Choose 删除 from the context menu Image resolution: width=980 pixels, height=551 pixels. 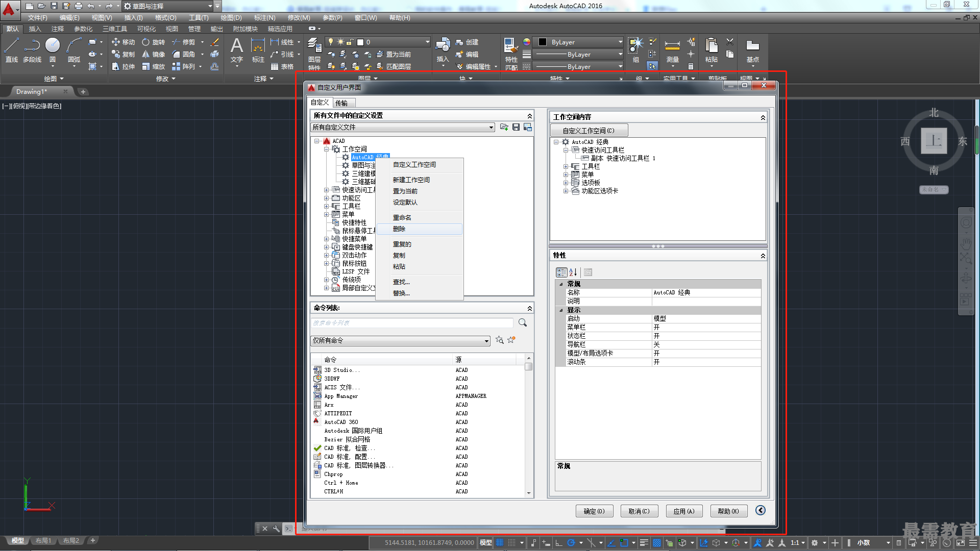click(420, 229)
